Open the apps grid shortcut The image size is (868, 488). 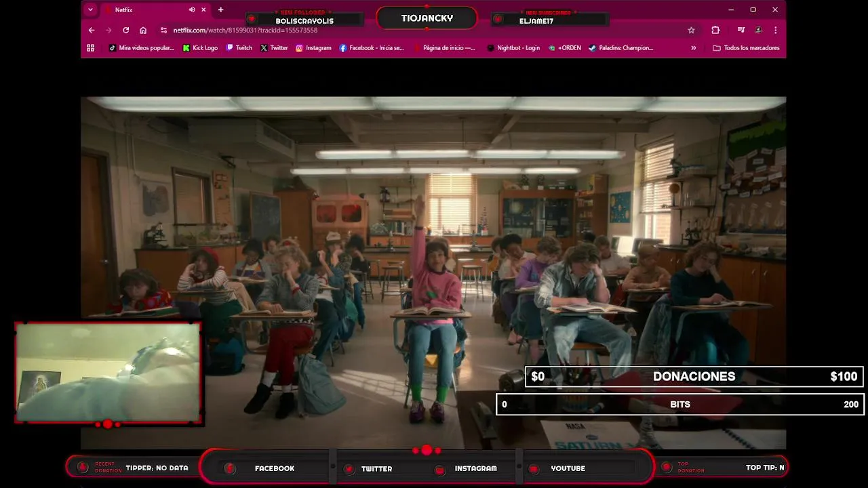[90, 47]
